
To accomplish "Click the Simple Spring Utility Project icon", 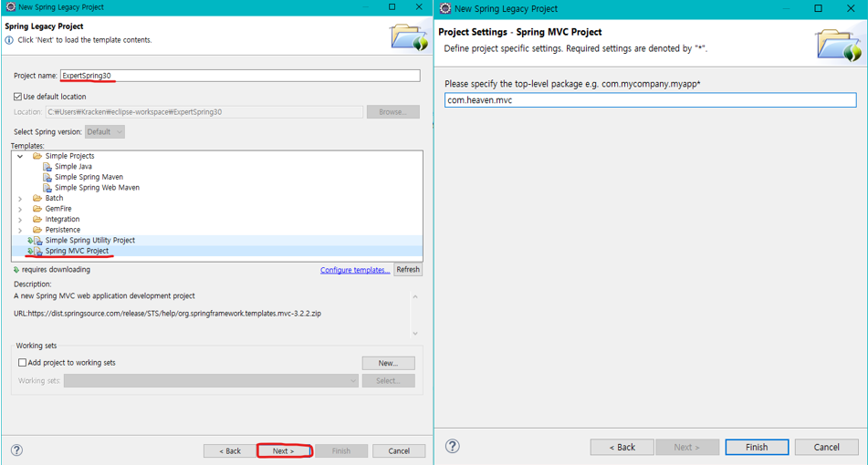I will coord(36,241).
